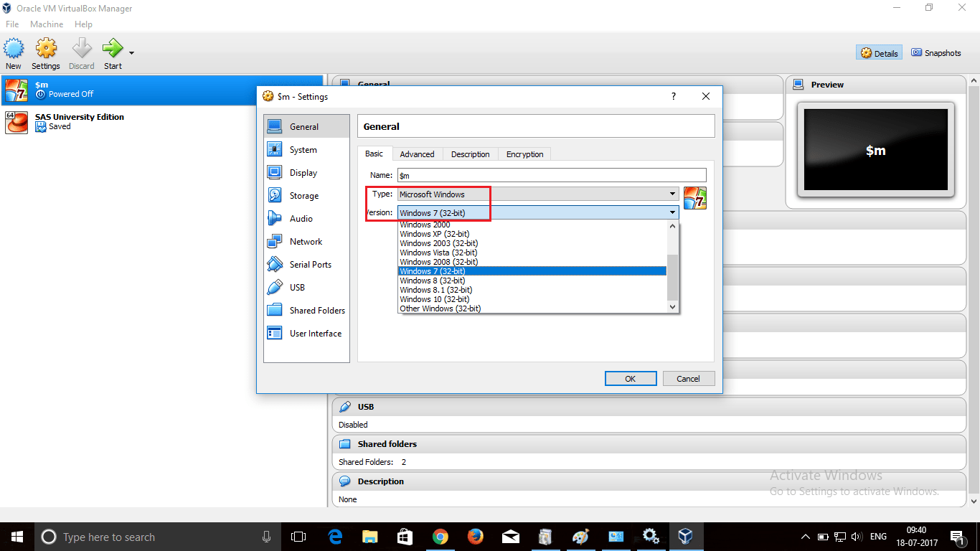Open the Windows Start menu

point(17,537)
